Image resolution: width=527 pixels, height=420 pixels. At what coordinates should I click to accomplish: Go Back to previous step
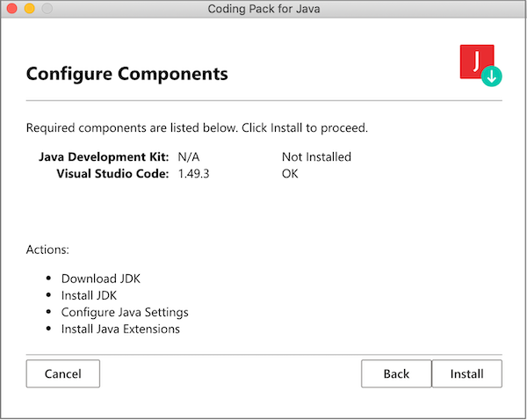click(x=396, y=373)
